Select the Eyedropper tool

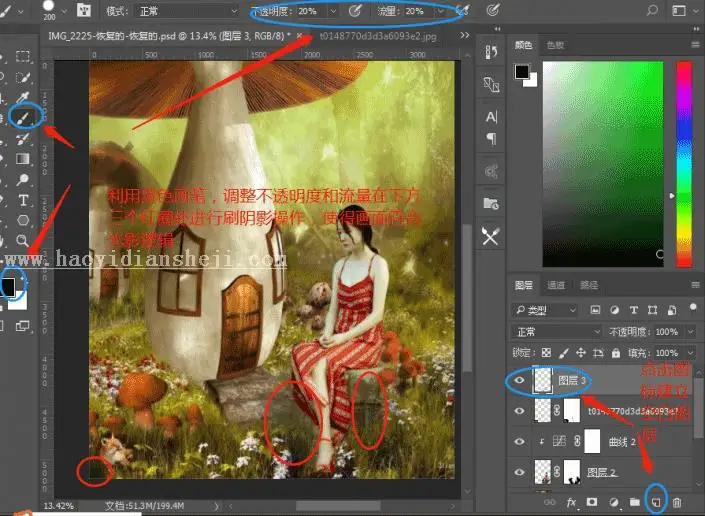23,97
